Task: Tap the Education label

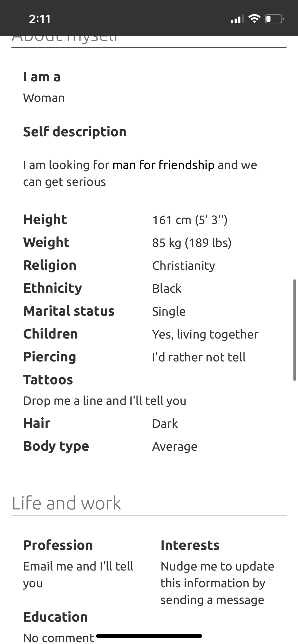Action: pos(56,617)
